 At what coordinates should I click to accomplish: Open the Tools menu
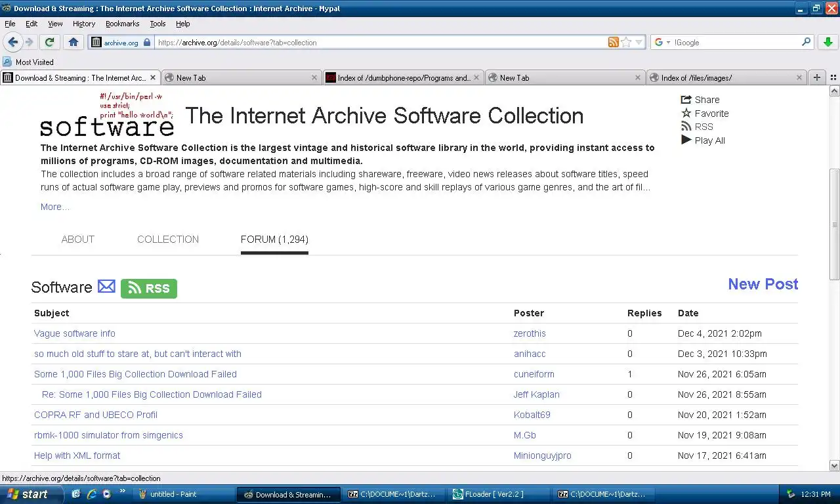click(157, 24)
